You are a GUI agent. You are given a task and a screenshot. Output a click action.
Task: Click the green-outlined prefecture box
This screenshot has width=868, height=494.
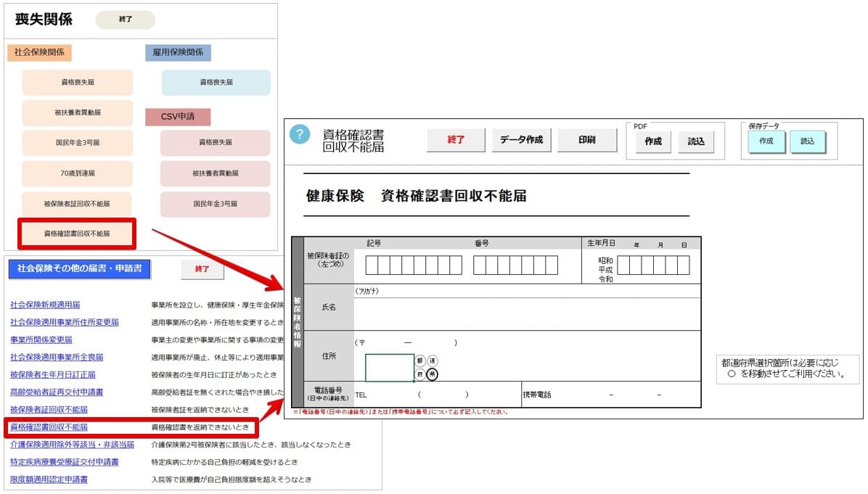389,368
